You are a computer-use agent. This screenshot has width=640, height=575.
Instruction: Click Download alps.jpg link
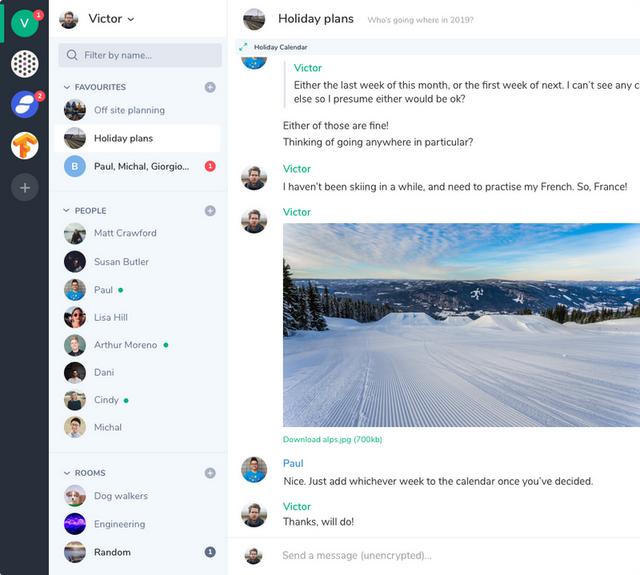[x=332, y=439]
